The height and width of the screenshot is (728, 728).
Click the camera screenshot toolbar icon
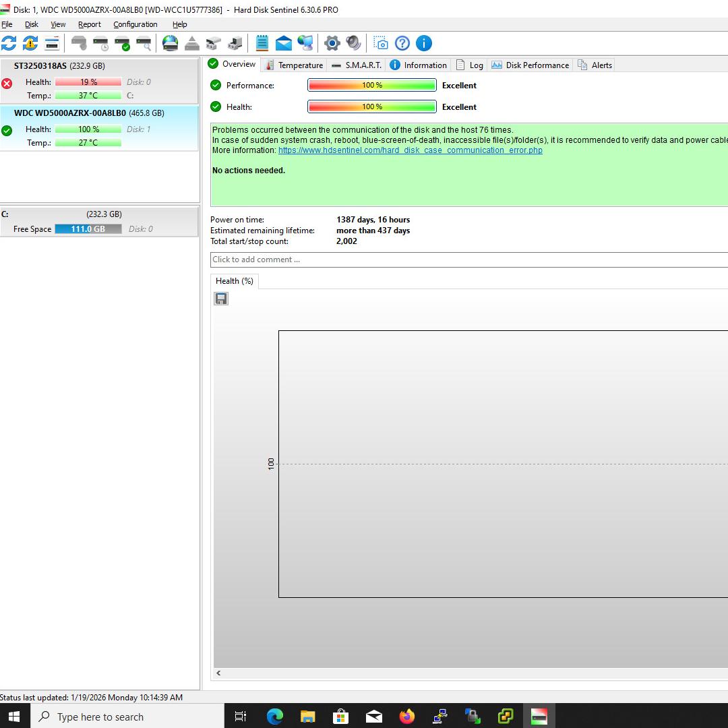[x=381, y=43]
